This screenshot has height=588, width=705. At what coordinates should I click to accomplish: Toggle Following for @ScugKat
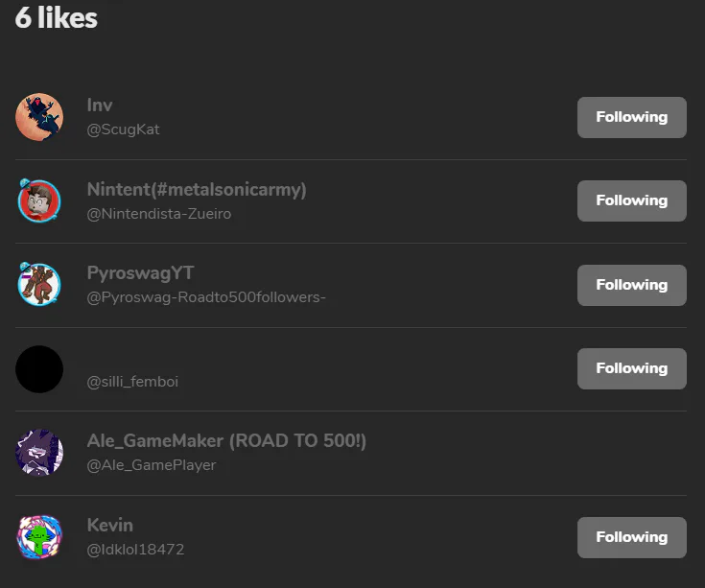click(632, 117)
